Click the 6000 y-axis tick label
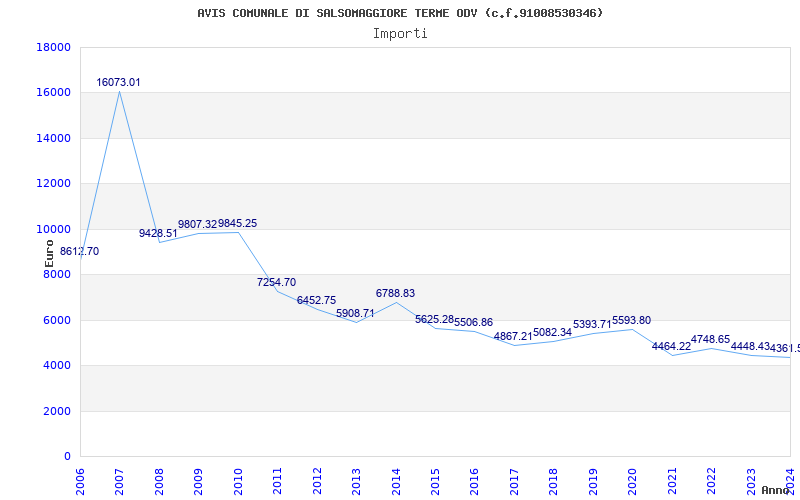Screen dimensions: 800x500 coord(57,320)
